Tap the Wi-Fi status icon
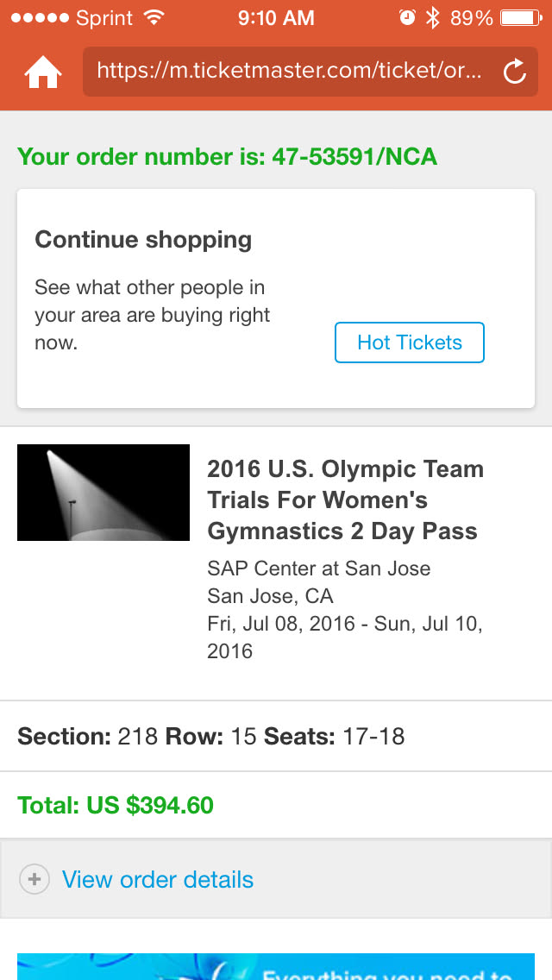Viewport: 552px width, 980px height. [154, 18]
